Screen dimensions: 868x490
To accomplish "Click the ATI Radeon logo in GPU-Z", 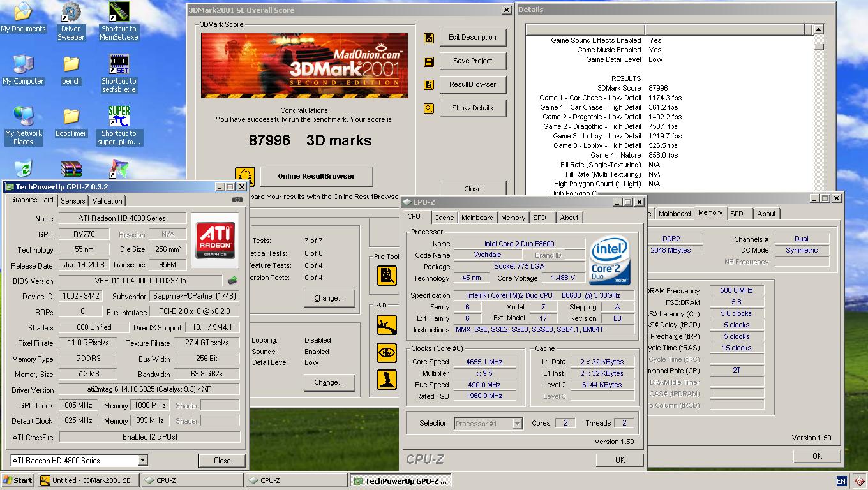I will pos(214,241).
